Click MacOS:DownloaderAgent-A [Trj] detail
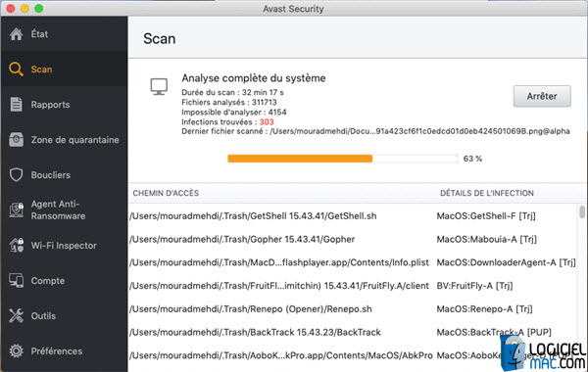The image size is (588, 372). click(x=507, y=262)
